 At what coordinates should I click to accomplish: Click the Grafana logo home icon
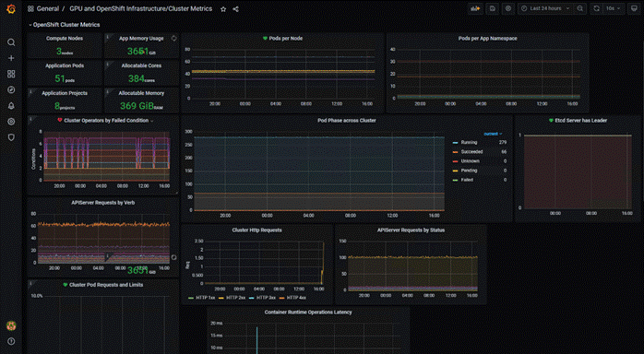(11, 8)
